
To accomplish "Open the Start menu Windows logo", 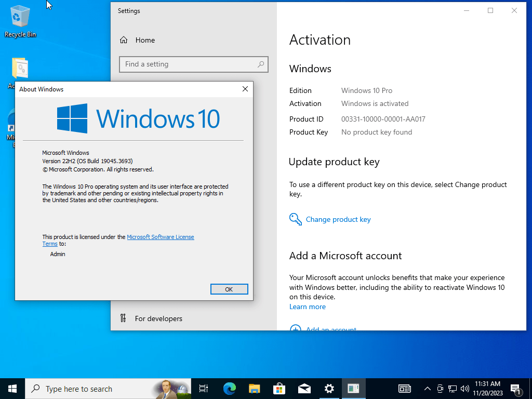I will click(12, 389).
